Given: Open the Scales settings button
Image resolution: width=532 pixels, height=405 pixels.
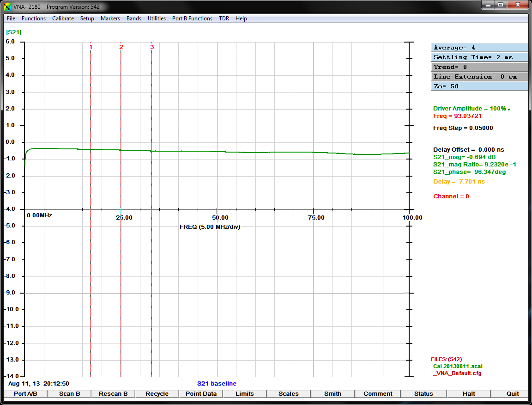Looking at the screenshot, I should pos(289,394).
